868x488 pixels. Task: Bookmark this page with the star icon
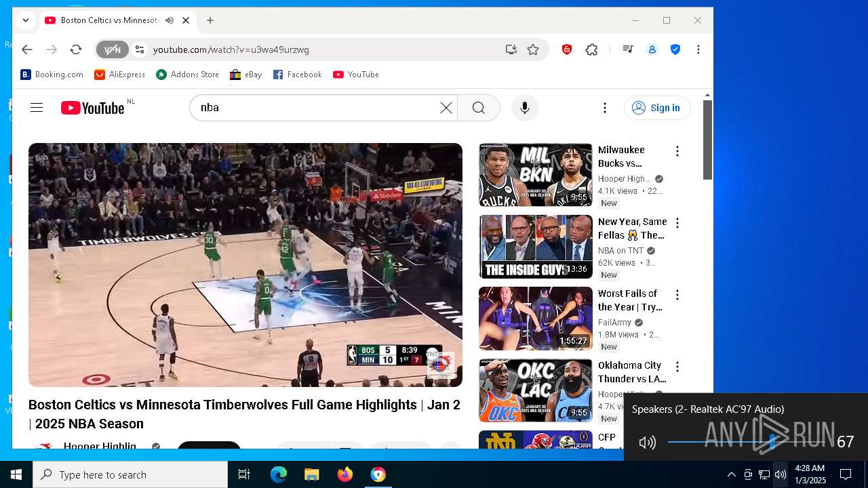click(533, 49)
